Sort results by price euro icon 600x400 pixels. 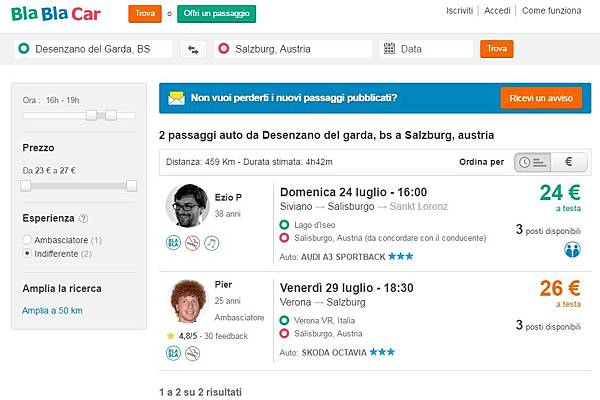[x=568, y=161]
